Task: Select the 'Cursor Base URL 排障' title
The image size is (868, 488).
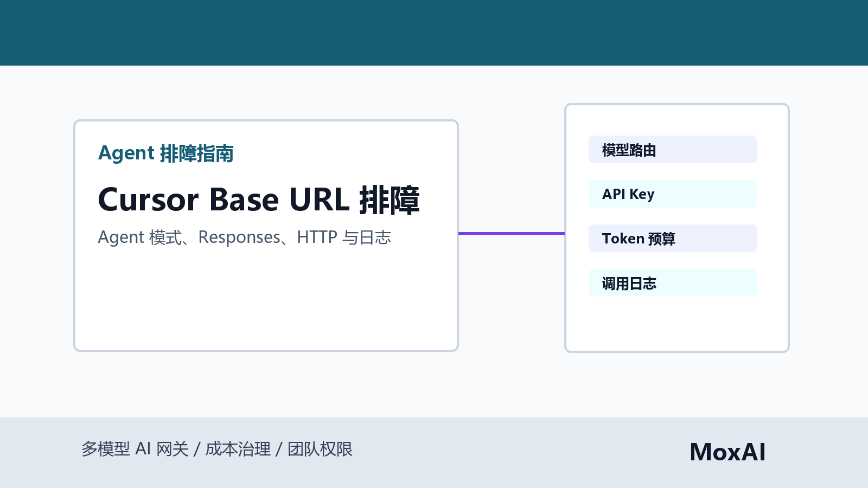Action: 259,200
